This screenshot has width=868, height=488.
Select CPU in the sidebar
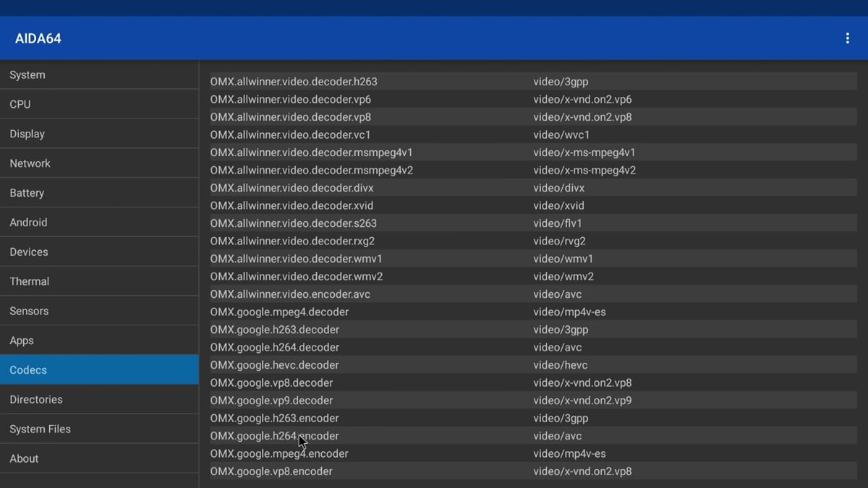pos(99,104)
